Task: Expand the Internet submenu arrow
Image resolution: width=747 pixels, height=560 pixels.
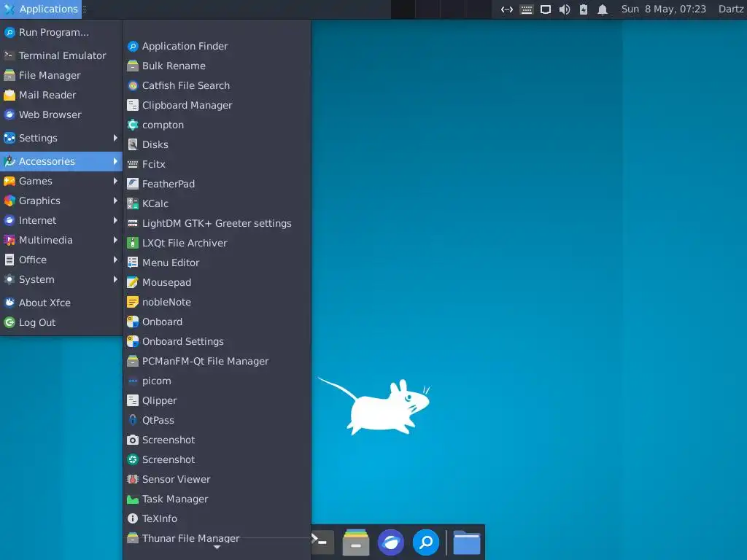Action: (115, 220)
